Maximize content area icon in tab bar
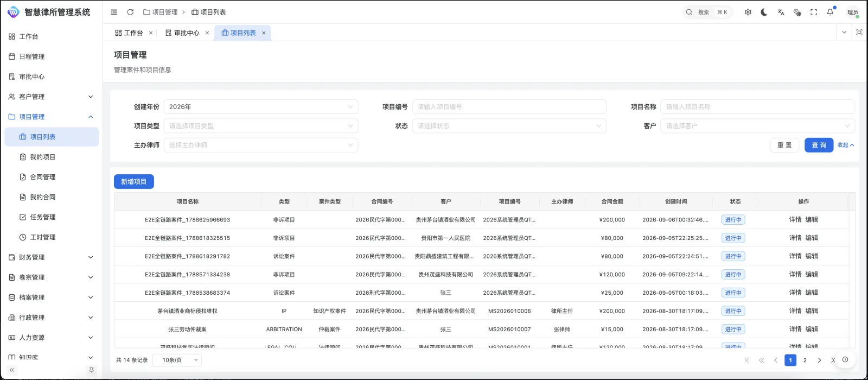This screenshot has width=868, height=380. (859, 33)
